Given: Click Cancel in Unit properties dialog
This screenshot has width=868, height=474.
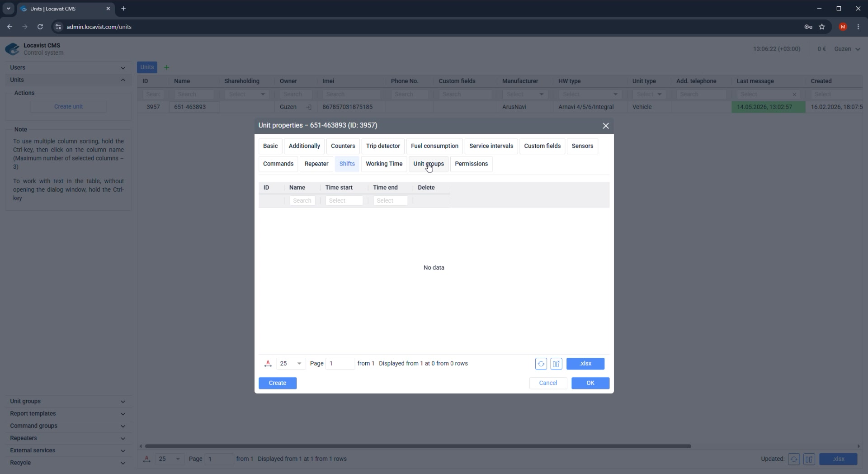Looking at the screenshot, I should coord(548,383).
